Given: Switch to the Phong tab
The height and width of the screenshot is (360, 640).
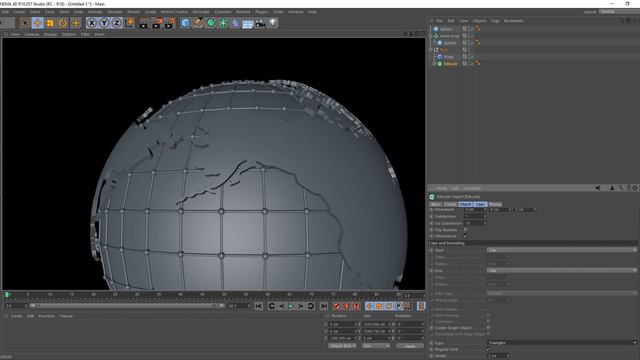Looking at the screenshot, I should pos(495,204).
